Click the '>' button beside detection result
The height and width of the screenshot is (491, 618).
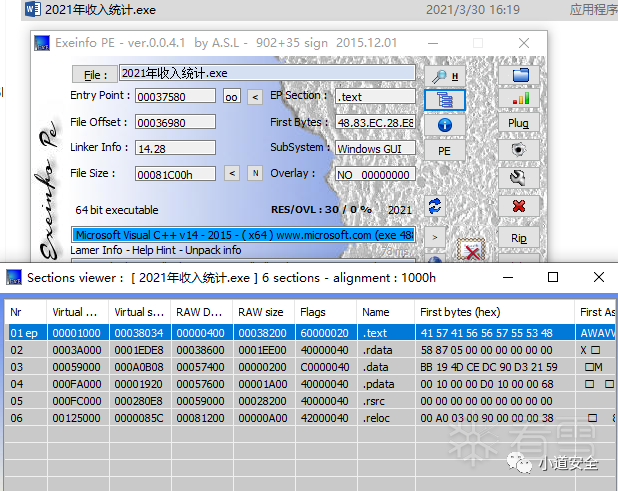coord(435,238)
